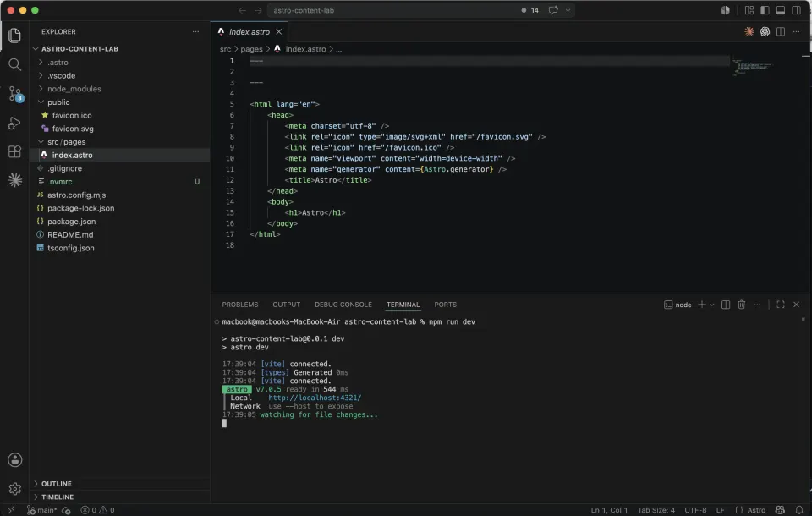Click the Claude starburst icon in editor toolbar
The image size is (812, 516).
tap(749, 31)
